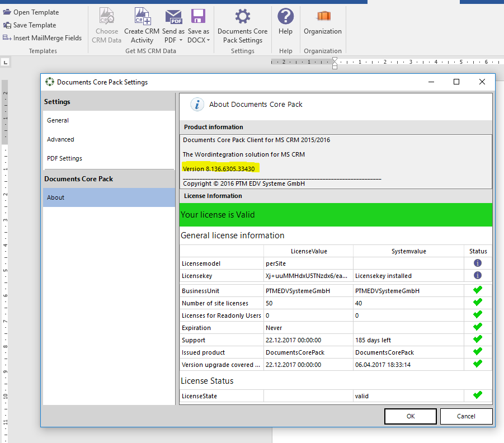
Task: Click the Expiration 'Never' cell
Action: pyautogui.click(x=308, y=328)
